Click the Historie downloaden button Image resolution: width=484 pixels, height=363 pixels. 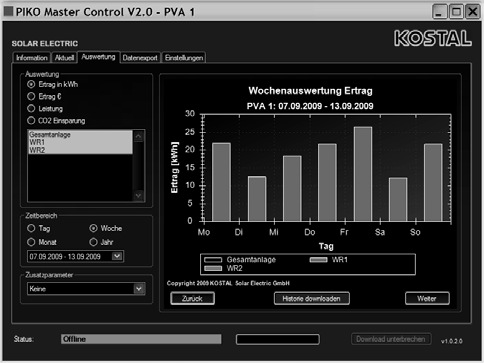coord(312,299)
